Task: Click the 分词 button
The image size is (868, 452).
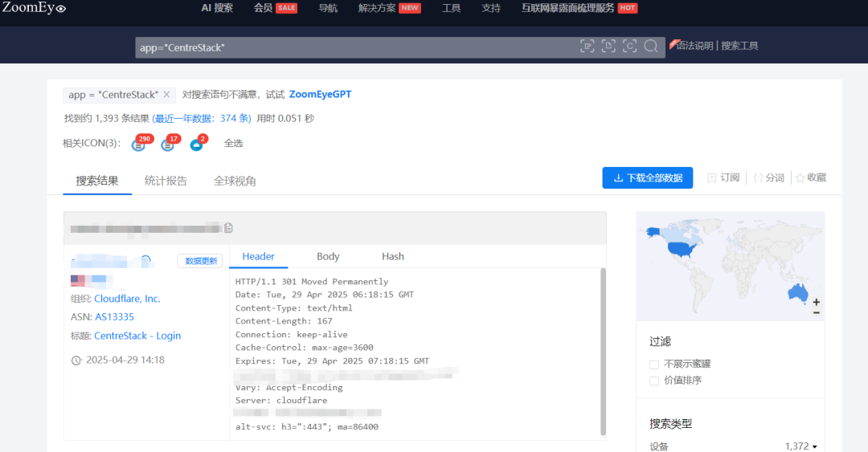Action: point(769,177)
